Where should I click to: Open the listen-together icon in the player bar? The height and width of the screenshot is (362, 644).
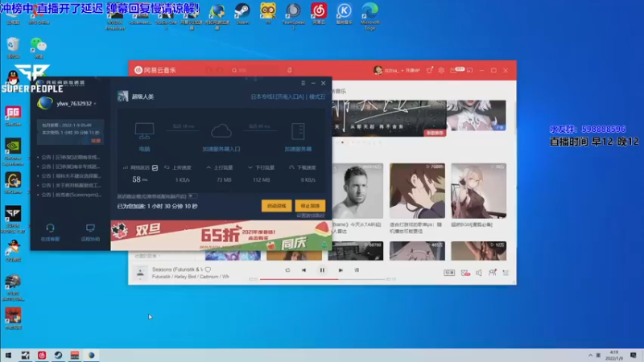point(492,273)
